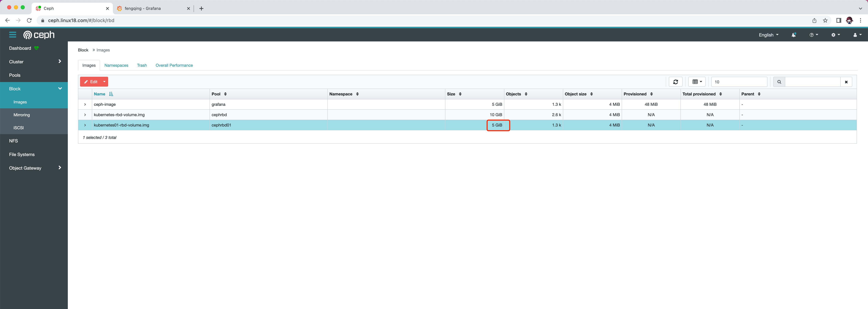Click the browser share icon
Viewport: 868px width, 309px height.
coord(814,21)
